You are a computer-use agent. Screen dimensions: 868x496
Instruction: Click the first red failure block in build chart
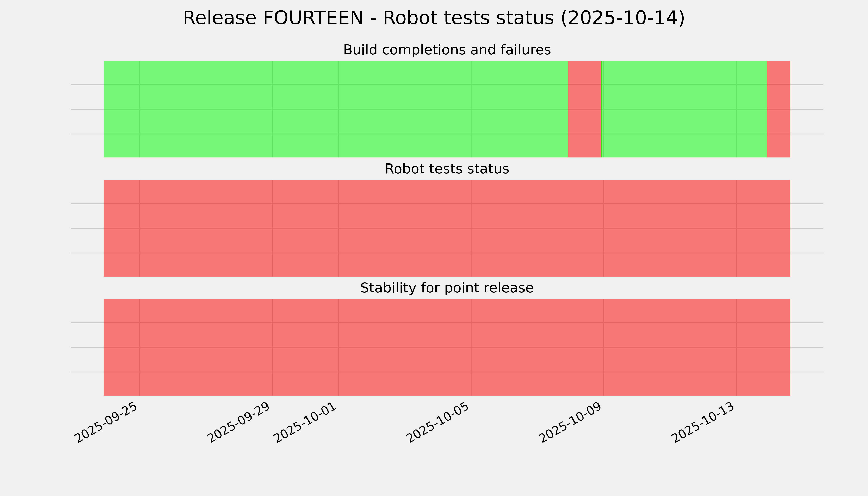coord(585,109)
